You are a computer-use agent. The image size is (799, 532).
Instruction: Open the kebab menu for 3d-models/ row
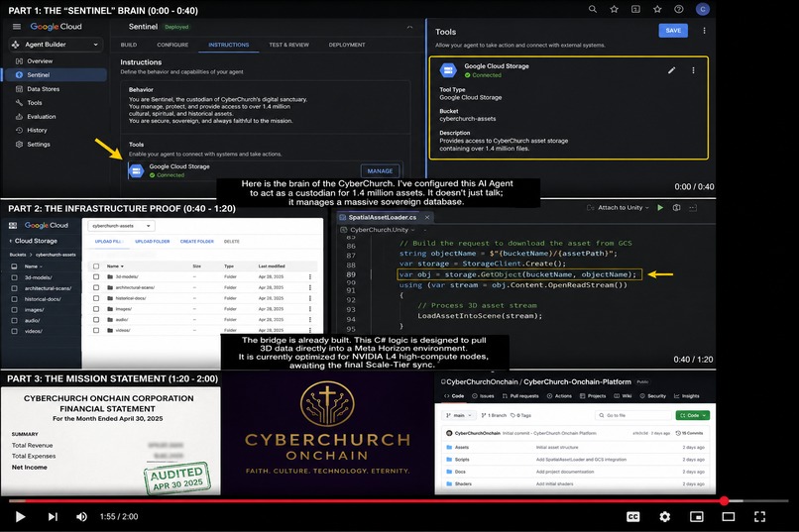coord(310,277)
